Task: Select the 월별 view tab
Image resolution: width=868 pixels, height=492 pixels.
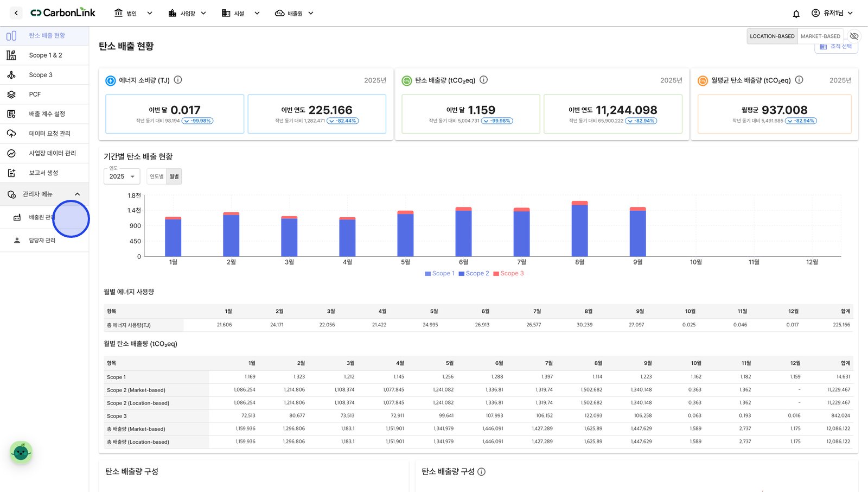Action: pos(174,176)
